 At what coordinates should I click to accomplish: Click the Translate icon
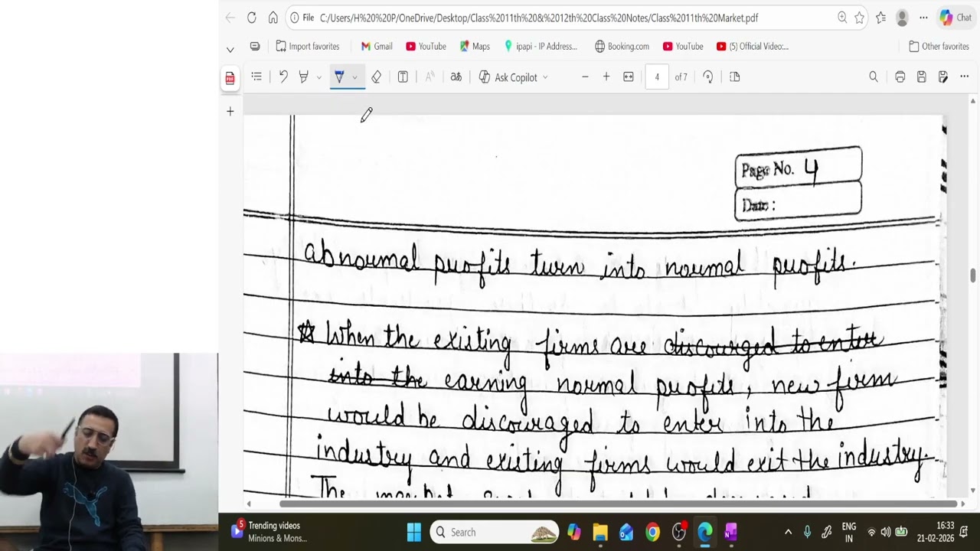(x=456, y=77)
